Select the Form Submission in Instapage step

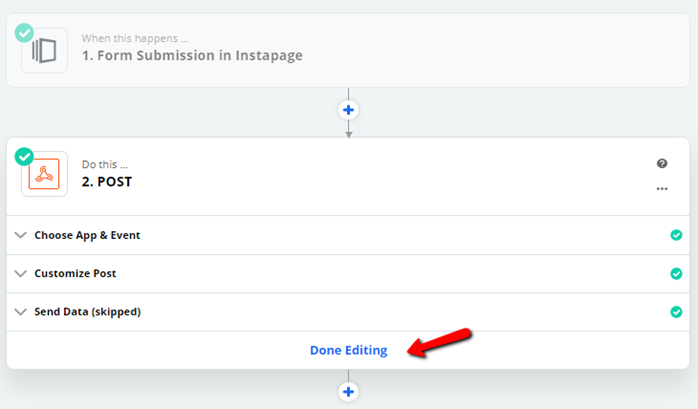tap(348, 50)
